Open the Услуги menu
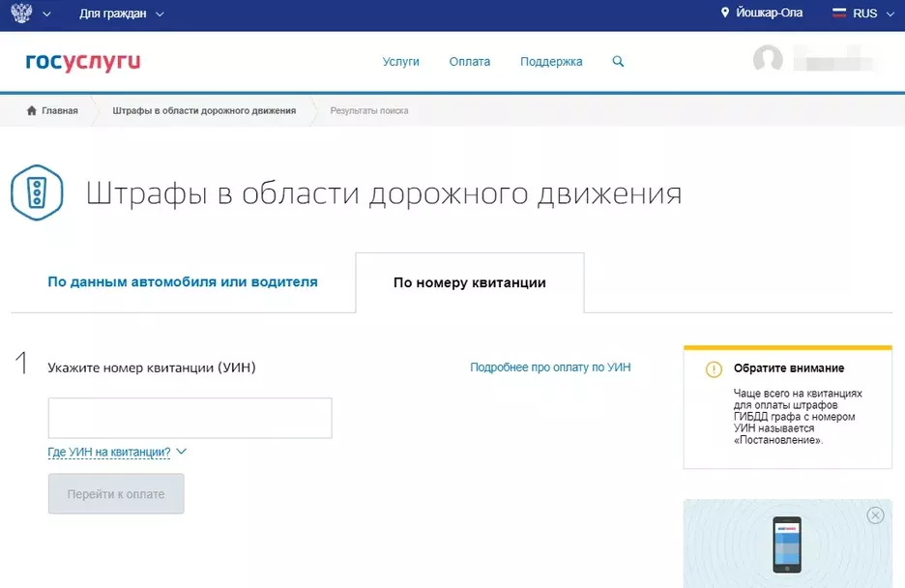The image size is (905, 588). click(x=400, y=62)
